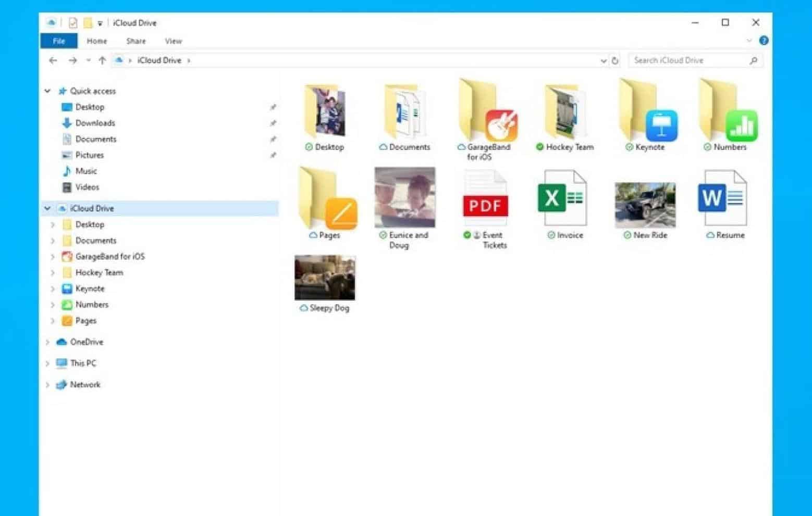The image size is (812, 516).
Task: Open the Share ribbon tab
Action: tap(136, 41)
